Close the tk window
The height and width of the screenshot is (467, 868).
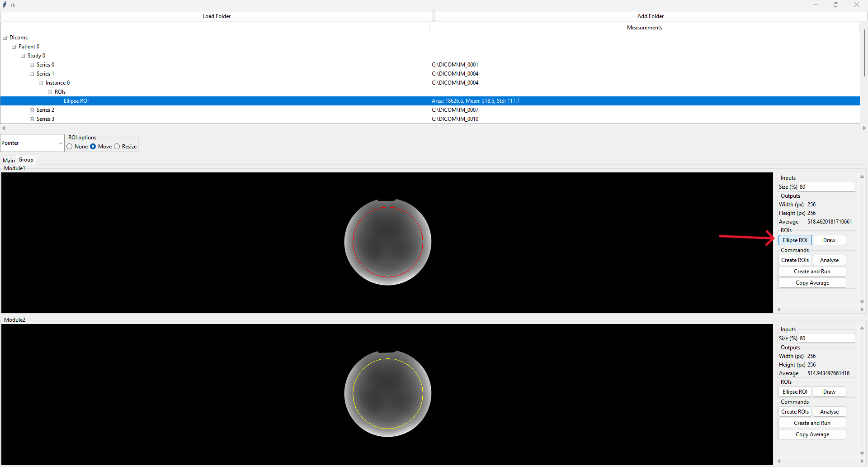coord(857,5)
